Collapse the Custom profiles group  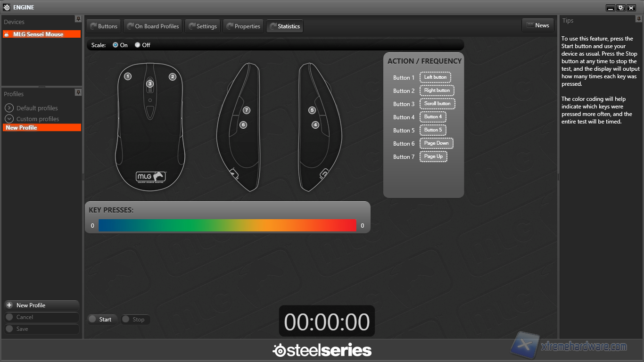click(9, 119)
